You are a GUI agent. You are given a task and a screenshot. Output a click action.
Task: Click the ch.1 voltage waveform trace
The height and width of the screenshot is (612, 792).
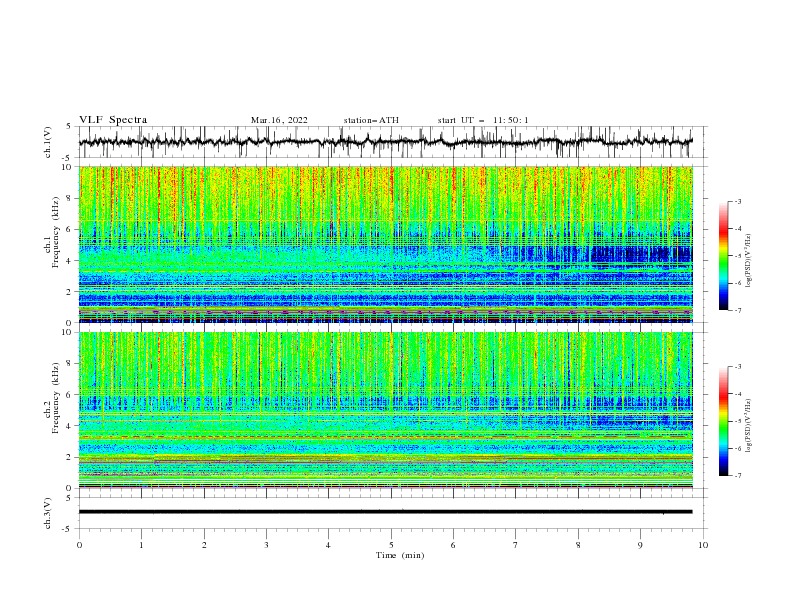pos(385,142)
